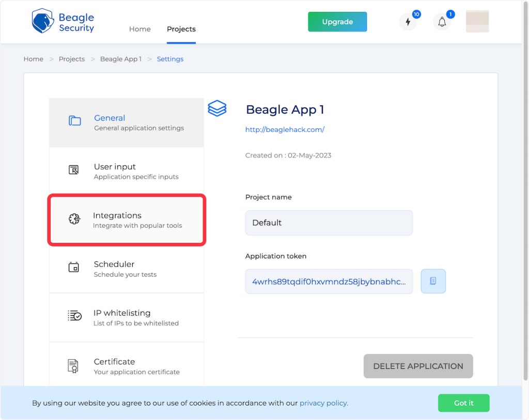
Task: Click the user profile avatar
Action: [477, 22]
